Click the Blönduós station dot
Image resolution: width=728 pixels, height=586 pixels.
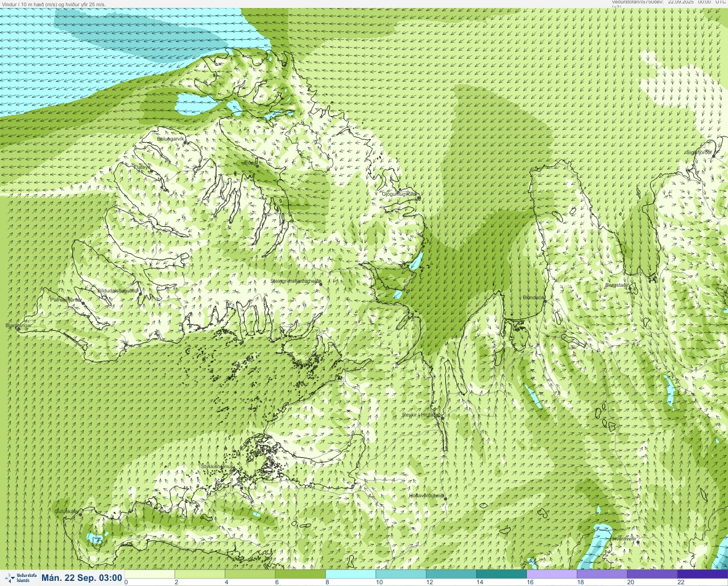[545, 301]
